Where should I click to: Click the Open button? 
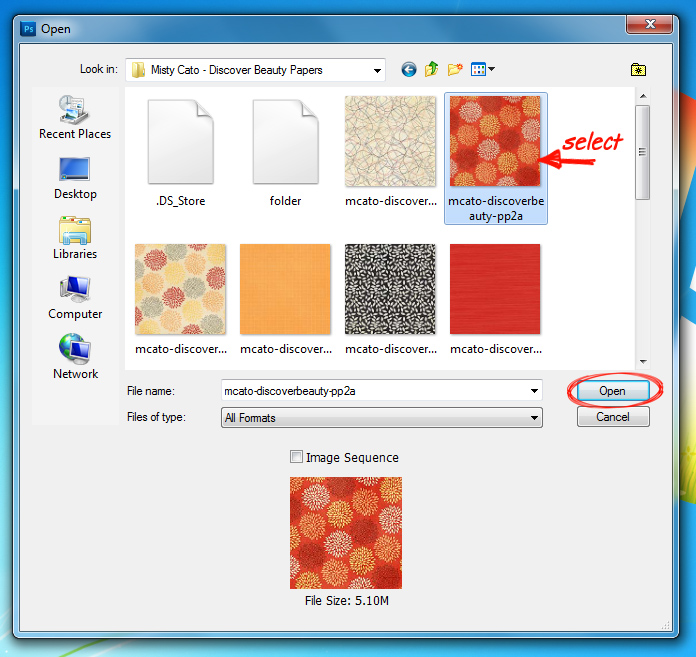click(613, 391)
